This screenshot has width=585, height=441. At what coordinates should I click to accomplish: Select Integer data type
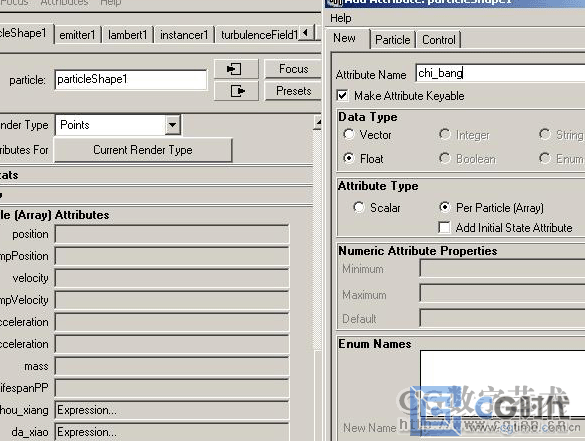[444, 134]
